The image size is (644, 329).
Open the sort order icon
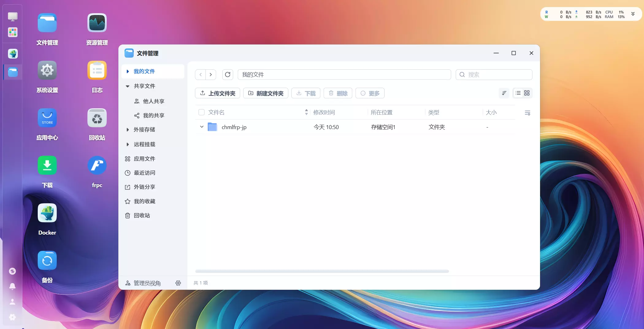504,93
